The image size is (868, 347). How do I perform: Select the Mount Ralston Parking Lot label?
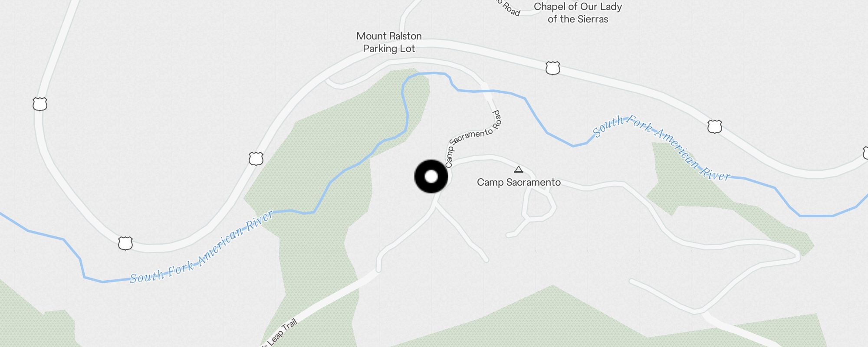389,42
